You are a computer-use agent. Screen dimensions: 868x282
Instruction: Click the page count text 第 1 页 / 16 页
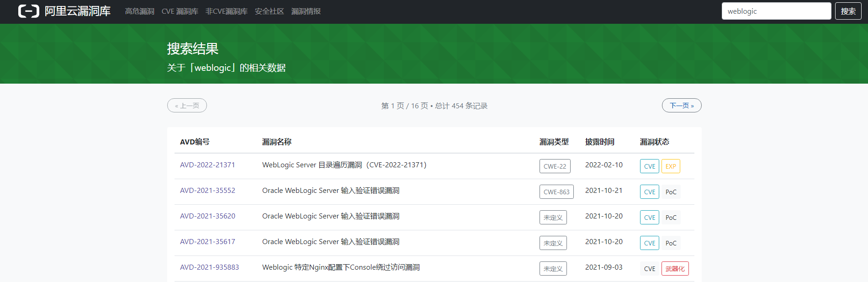pyautogui.click(x=405, y=106)
